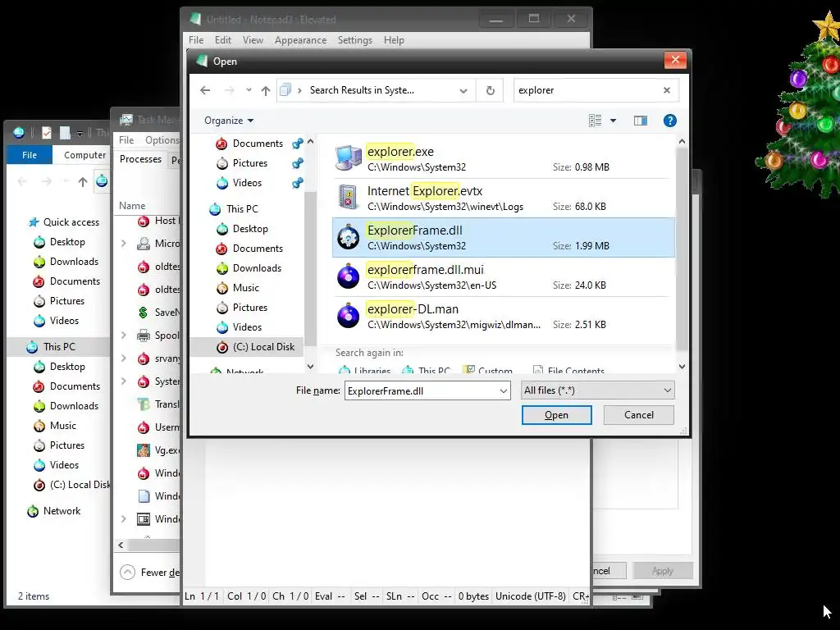Open Notepad3 Settings menu
840x630 pixels.
click(x=354, y=40)
